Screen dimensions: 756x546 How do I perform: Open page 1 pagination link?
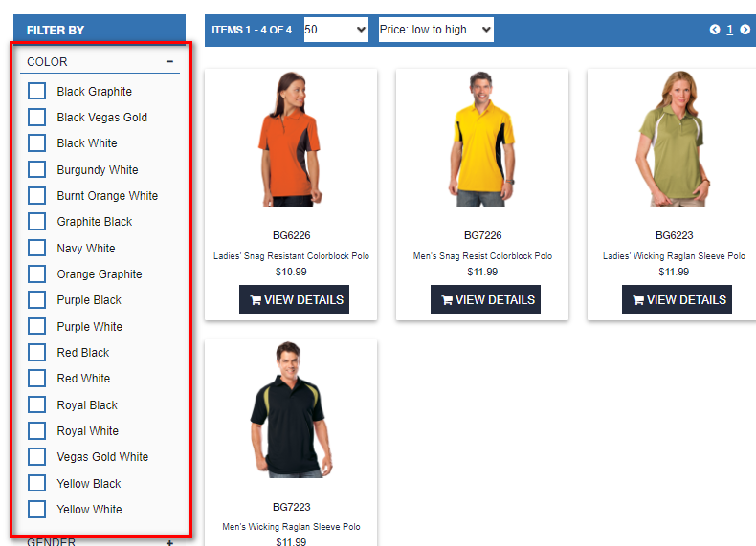pyautogui.click(x=730, y=30)
